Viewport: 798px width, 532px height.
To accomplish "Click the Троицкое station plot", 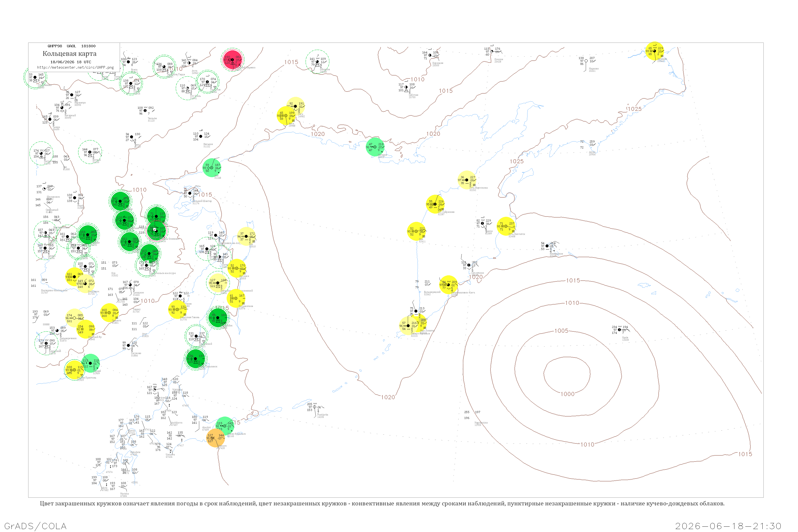I will [131, 285].
